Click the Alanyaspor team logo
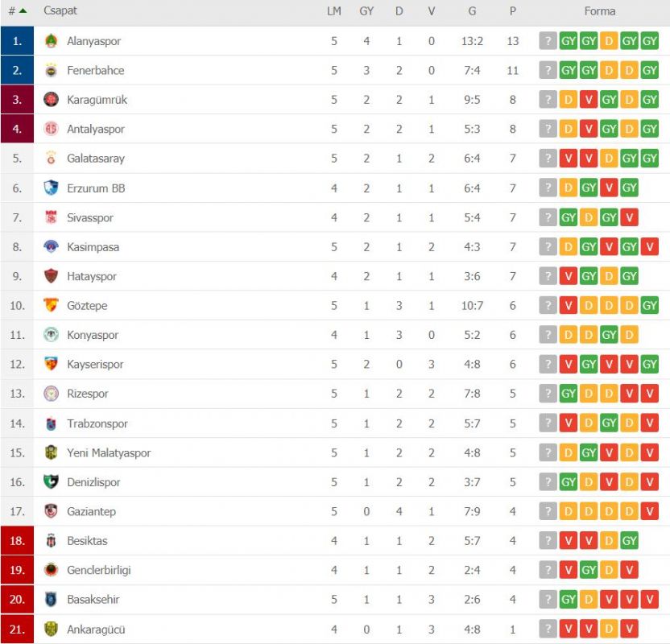The width and height of the screenshot is (670, 644). tap(51, 41)
